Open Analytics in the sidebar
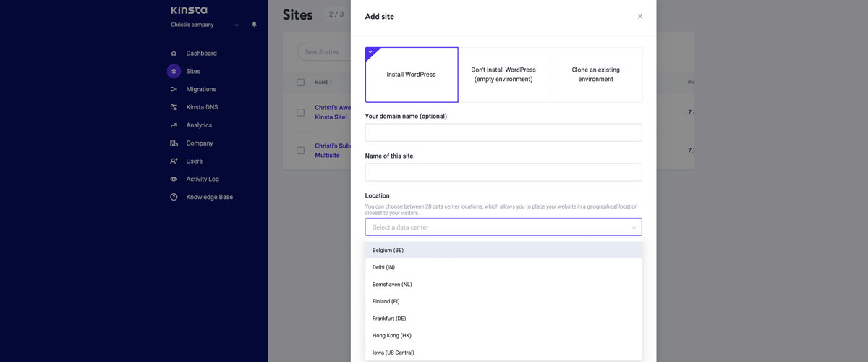This screenshot has width=868, height=362. click(x=199, y=125)
